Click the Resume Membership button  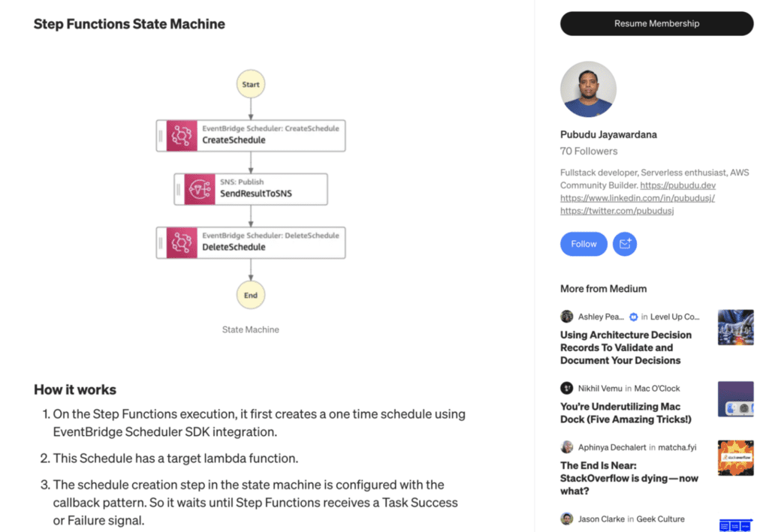656,23
